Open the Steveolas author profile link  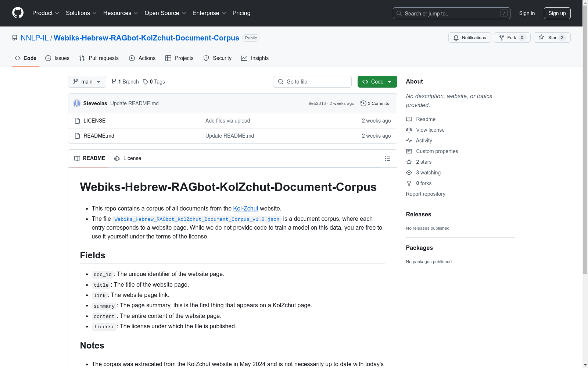click(95, 103)
